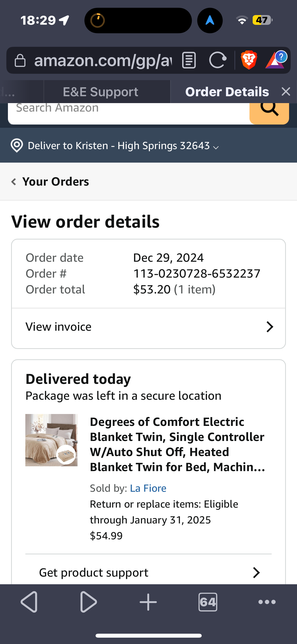Open La Fiore seller link
Screen dimensions: 297x644
tap(148, 488)
